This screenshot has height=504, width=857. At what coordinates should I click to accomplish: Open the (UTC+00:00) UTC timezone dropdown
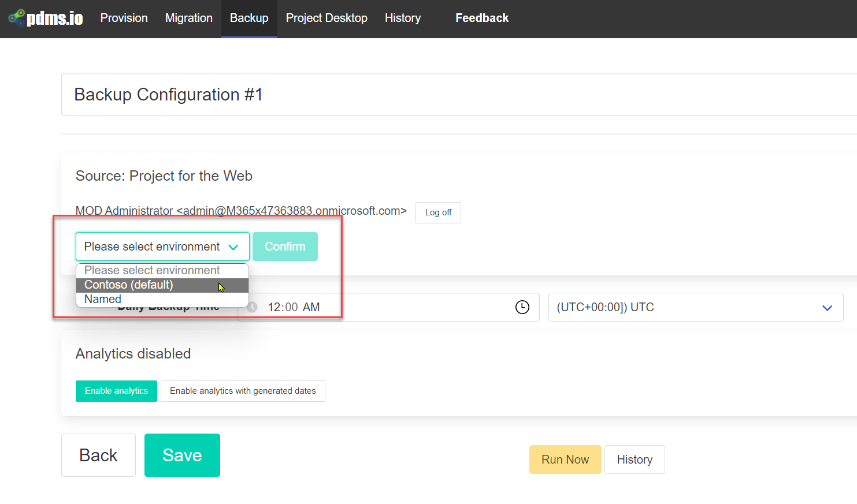(x=696, y=307)
